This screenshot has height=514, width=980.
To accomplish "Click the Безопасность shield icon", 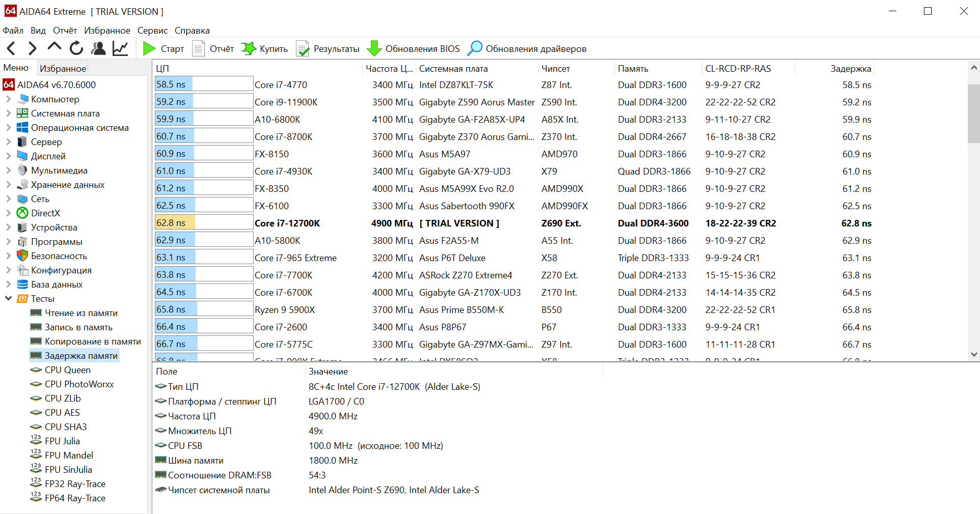I will click(22, 255).
